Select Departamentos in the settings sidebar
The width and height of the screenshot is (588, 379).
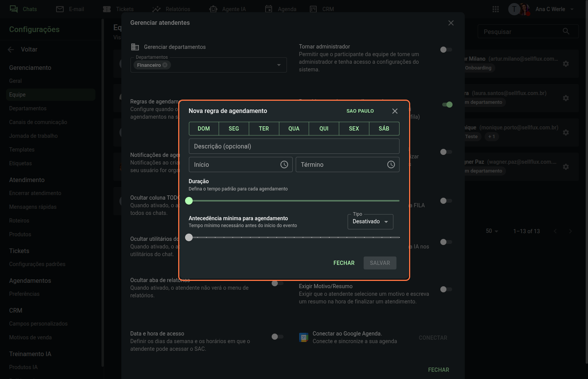28,108
